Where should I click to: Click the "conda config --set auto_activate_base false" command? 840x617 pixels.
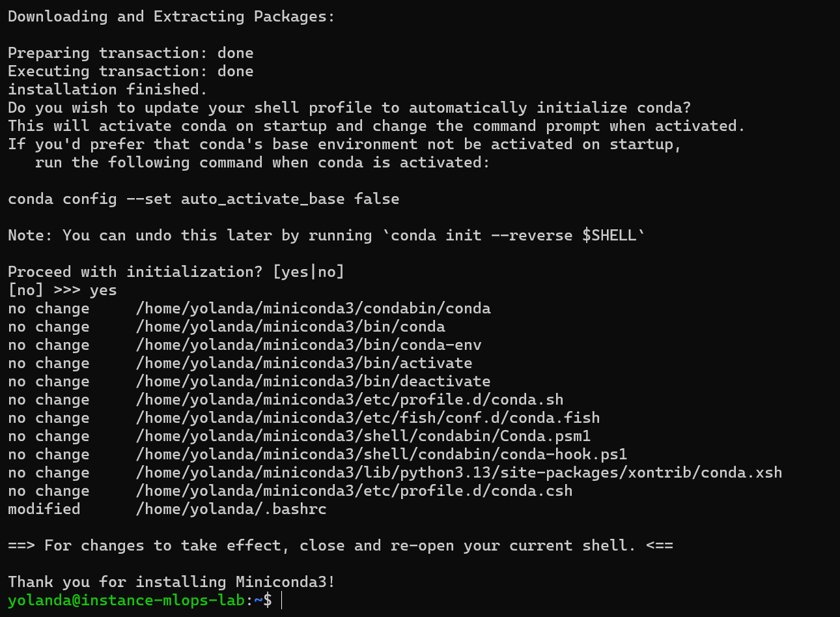tap(203, 199)
